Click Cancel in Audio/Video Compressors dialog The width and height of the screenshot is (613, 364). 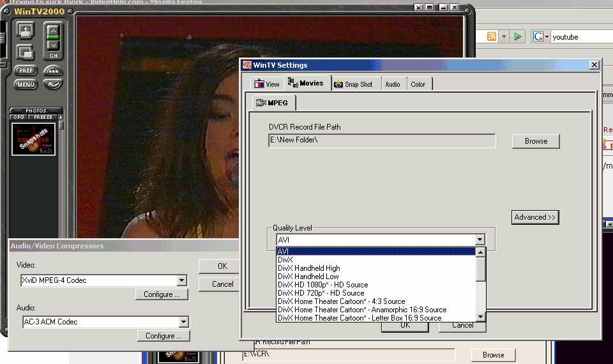point(219,284)
